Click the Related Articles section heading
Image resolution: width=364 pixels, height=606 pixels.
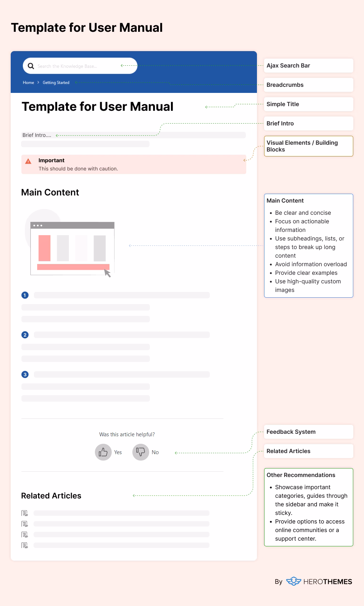[x=51, y=496]
